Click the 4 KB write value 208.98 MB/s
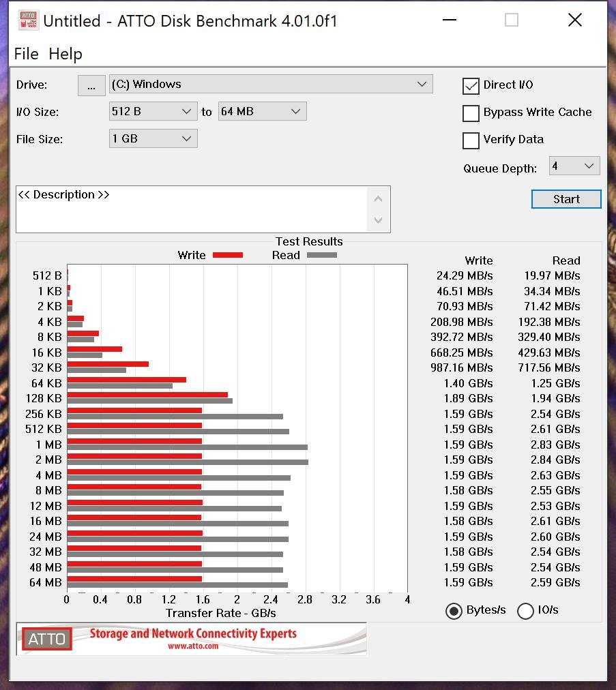This screenshot has height=690, width=616. pyautogui.click(x=461, y=322)
